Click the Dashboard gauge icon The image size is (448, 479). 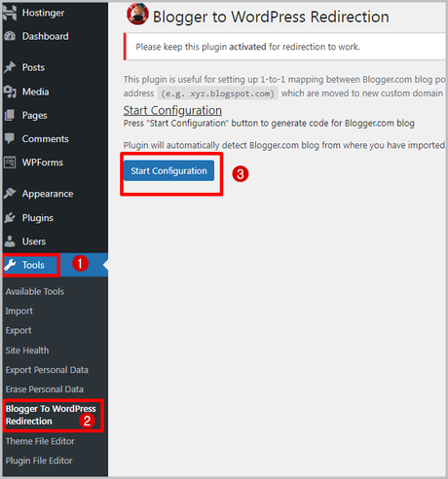pos(10,36)
